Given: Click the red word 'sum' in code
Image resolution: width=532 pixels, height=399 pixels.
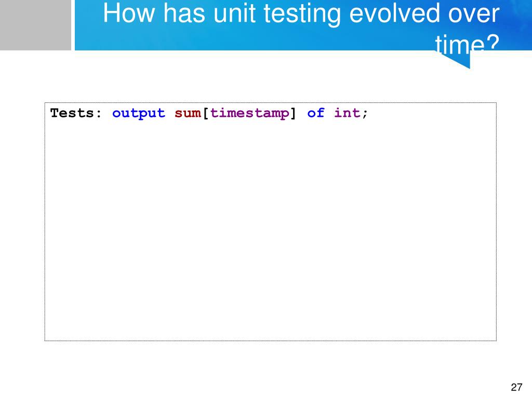Looking at the screenshot, I should pos(188,113).
